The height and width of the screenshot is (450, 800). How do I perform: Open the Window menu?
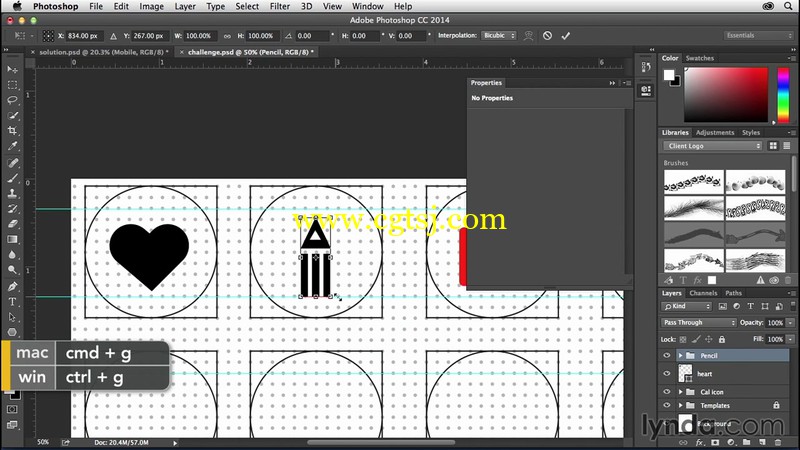pyautogui.click(x=367, y=6)
